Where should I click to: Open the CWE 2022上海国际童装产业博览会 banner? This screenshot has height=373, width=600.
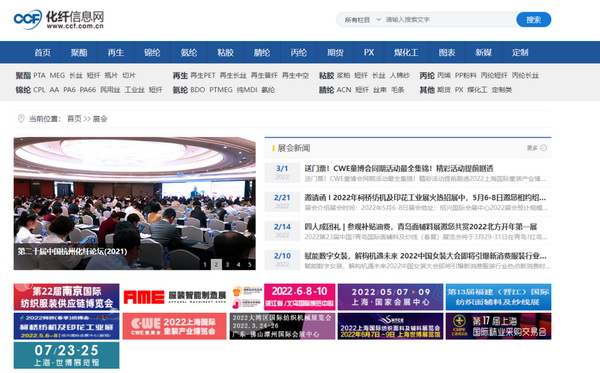tap(175, 326)
